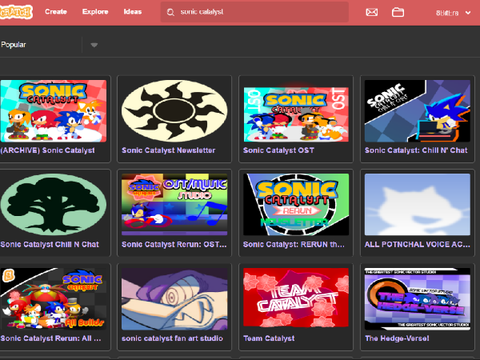The image size is (480, 360).
Task: Click the (ARCHIVE) Sonic Catalyst title link
Action: (47, 150)
